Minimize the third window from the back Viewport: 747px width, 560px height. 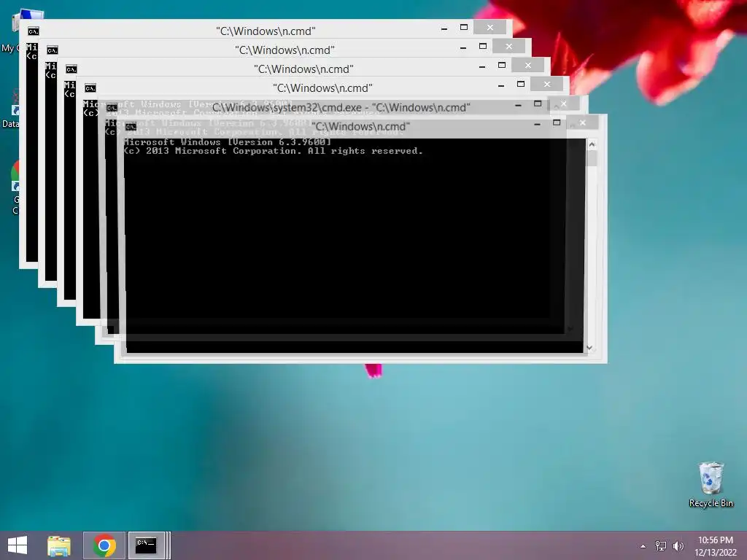(483, 67)
